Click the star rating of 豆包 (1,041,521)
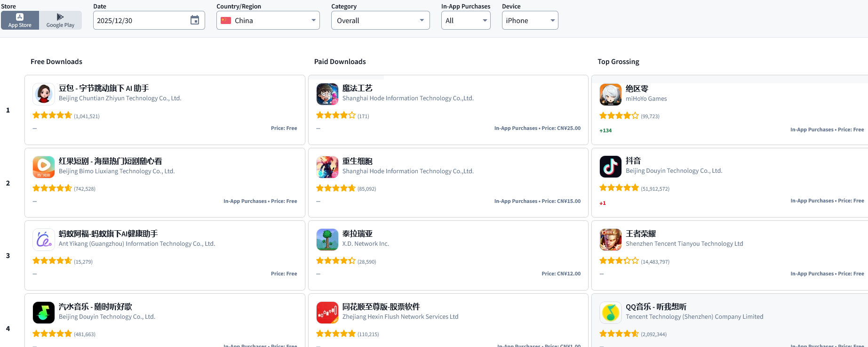Image resolution: width=868 pixels, height=347 pixels. click(x=52, y=115)
